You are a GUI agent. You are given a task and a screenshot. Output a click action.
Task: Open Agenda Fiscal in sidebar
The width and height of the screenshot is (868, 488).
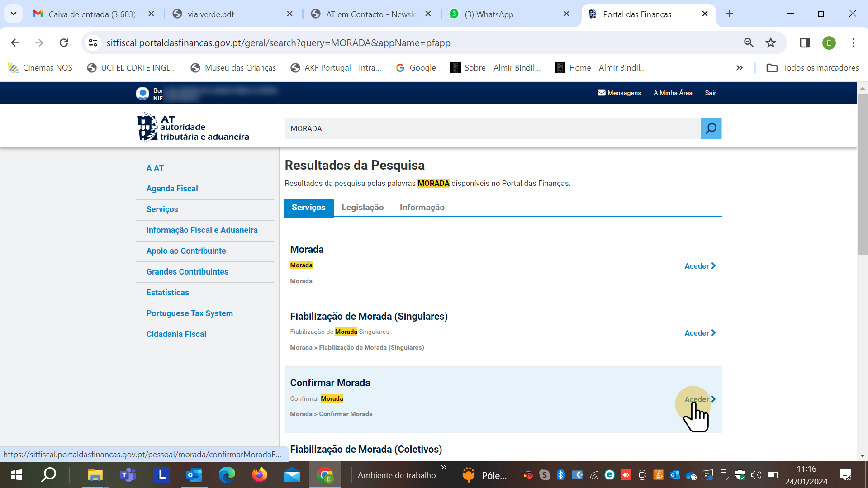tap(172, 189)
